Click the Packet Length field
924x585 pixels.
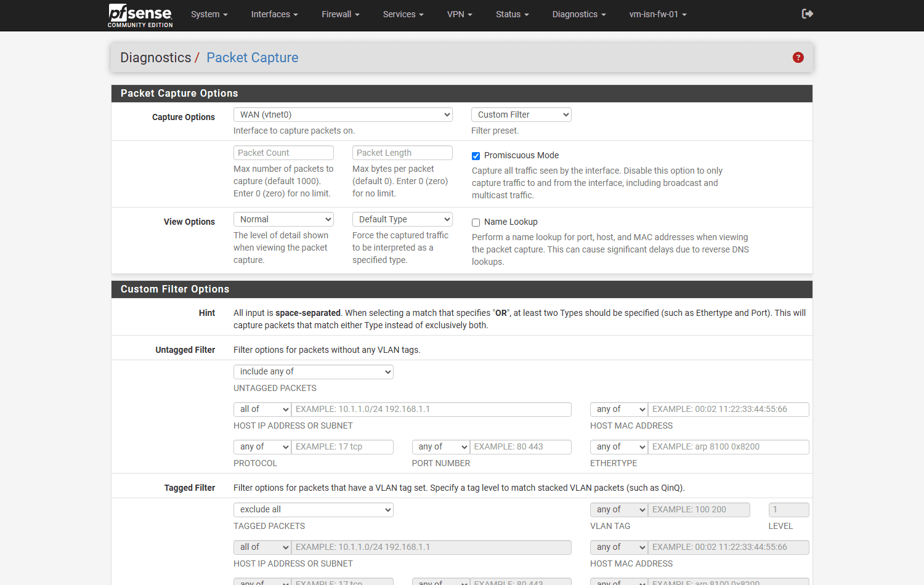pyautogui.click(x=402, y=153)
